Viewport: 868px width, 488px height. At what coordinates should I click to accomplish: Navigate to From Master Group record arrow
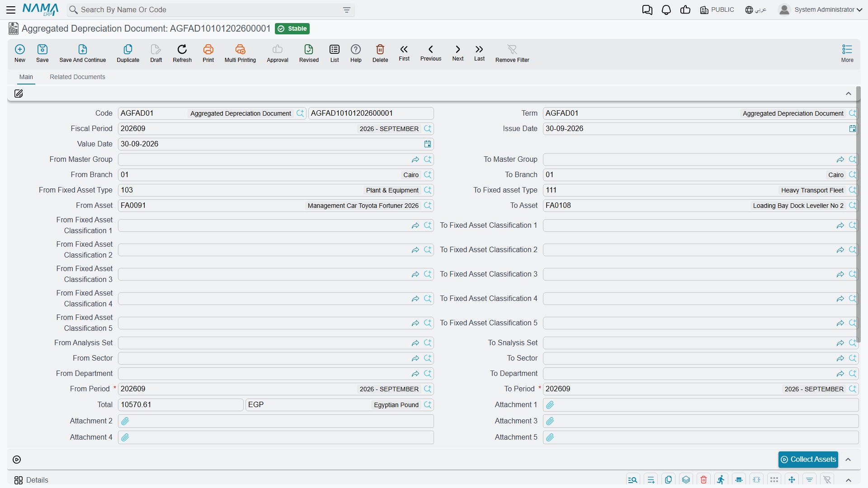point(415,160)
